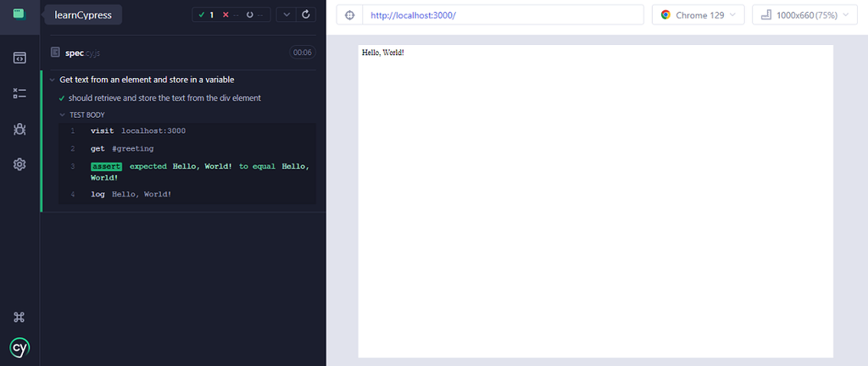
Task: Click the failed tests count
Action: [231, 15]
